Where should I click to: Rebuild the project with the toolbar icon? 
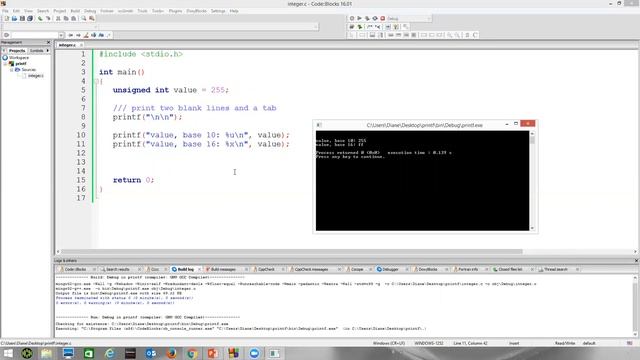click(375, 18)
